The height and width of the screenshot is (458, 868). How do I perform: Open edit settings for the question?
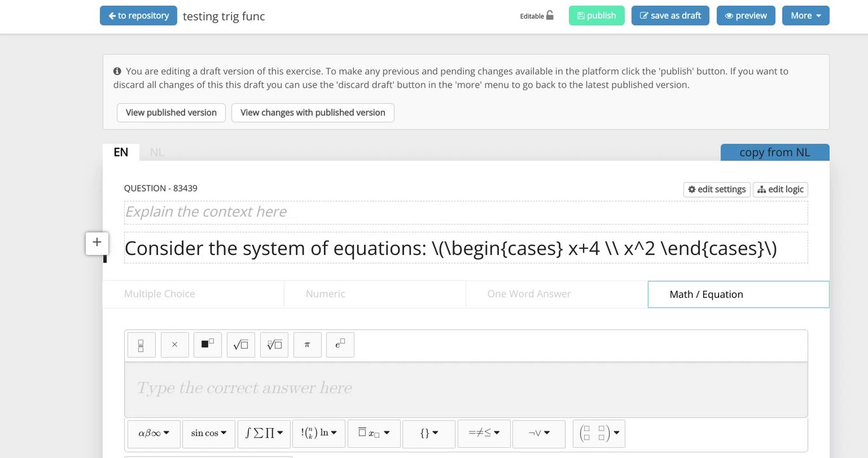717,189
